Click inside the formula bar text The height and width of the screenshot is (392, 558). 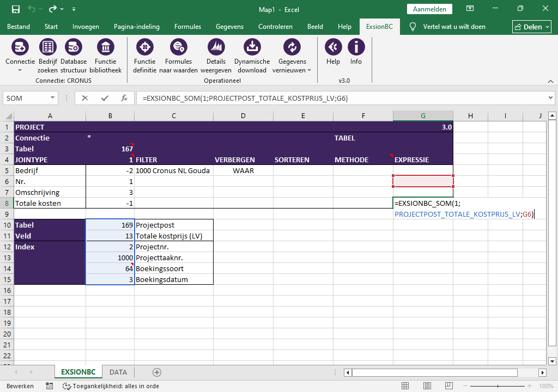click(x=245, y=98)
